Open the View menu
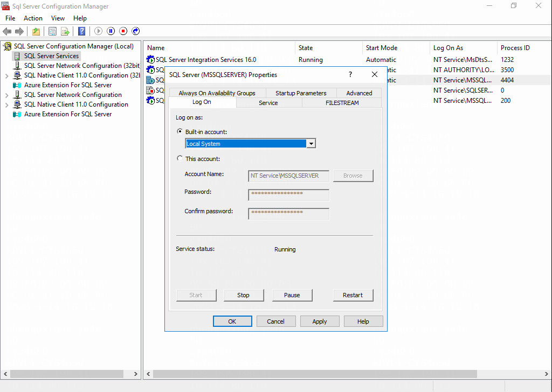Screen dimensions: 552x392 click(58, 18)
